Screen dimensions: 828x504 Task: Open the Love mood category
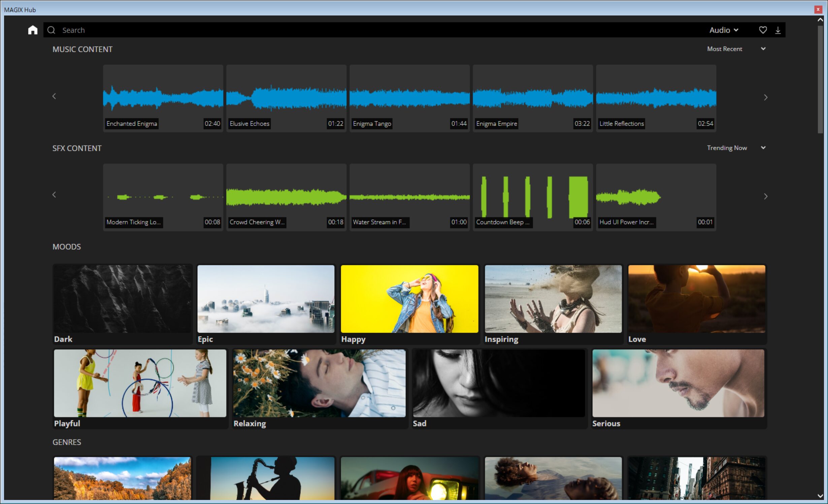click(697, 304)
